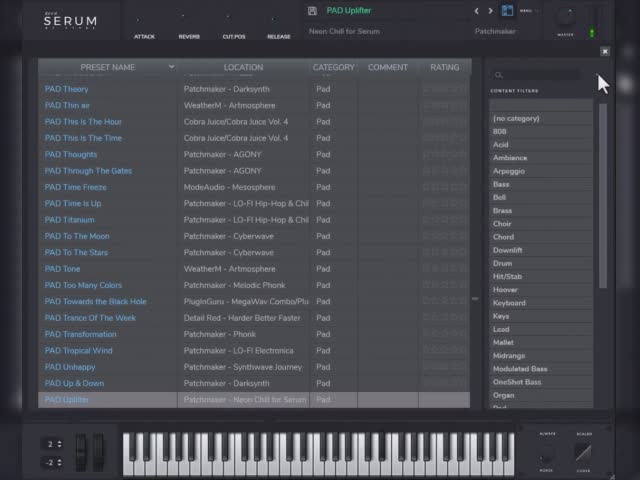Filter presets by Brass category
Screen dimensions: 640x480
click(x=541, y=211)
